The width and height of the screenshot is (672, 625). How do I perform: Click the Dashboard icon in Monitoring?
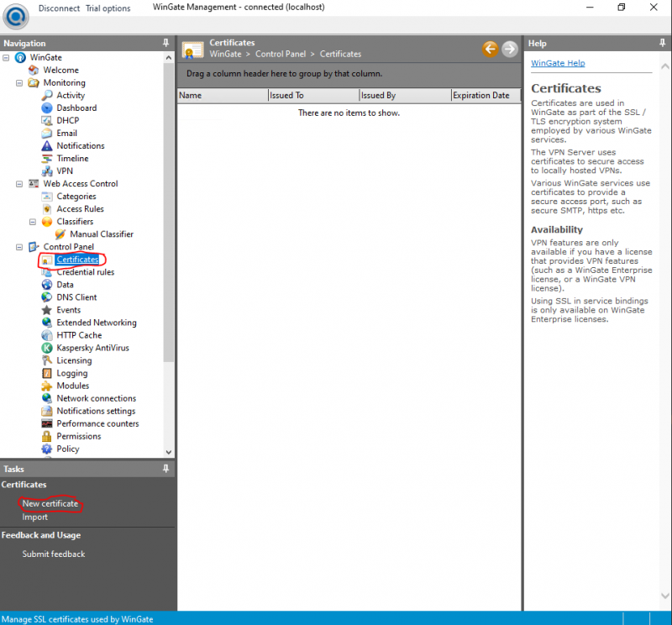pyautogui.click(x=47, y=108)
